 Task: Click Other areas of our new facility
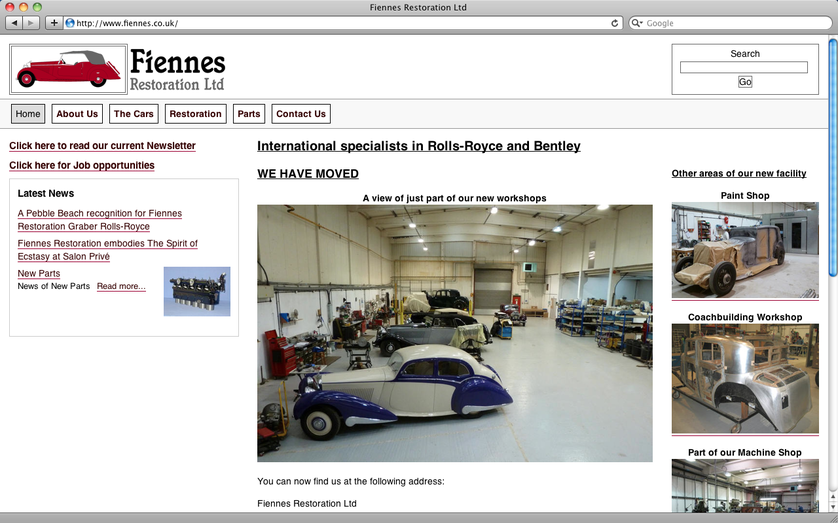739,173
